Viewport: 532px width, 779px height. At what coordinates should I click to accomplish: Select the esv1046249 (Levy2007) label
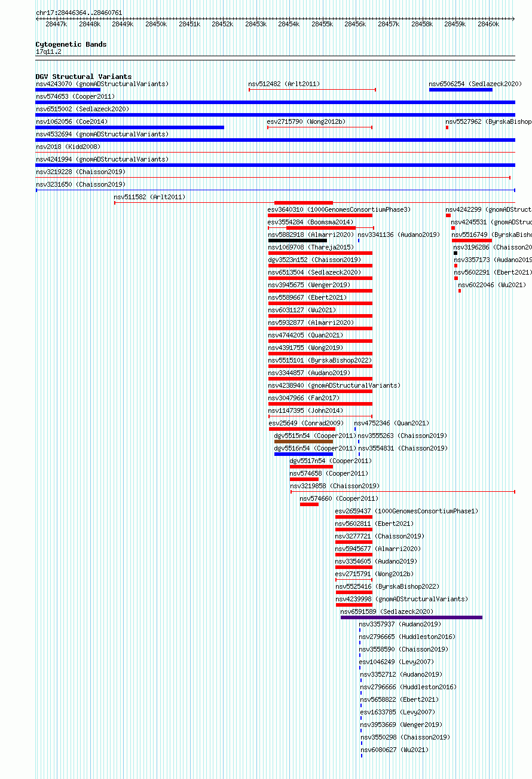pos(397,662)
